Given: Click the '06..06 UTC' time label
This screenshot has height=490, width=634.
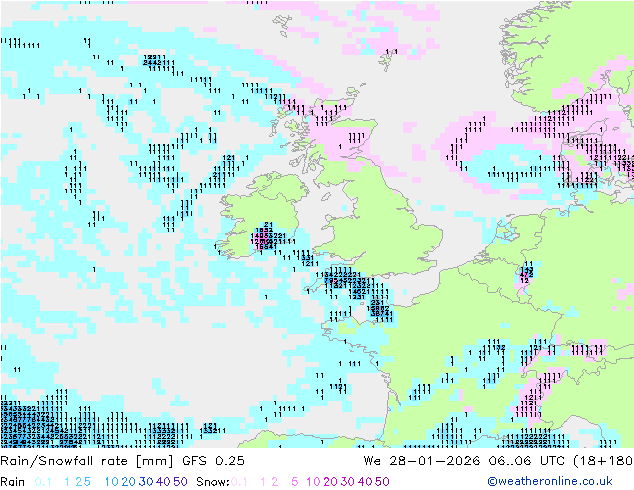Looking at the screenshot, I should 528,461.
